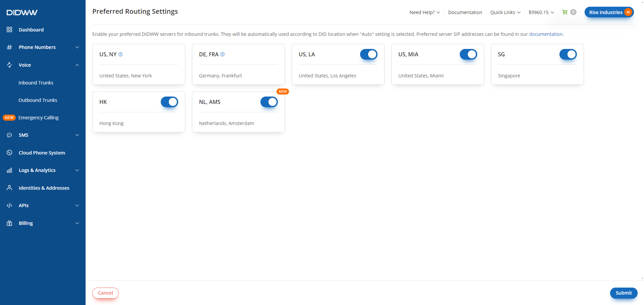Click the Rise Industries account button
Image resolution: width=644 pixels, height=305 pixels.
609,12
